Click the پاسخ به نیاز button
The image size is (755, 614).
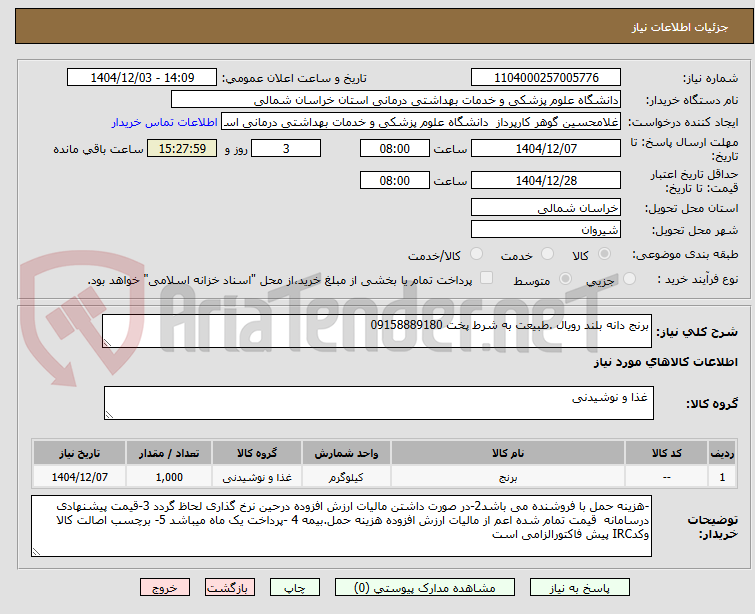pos(580,588)
